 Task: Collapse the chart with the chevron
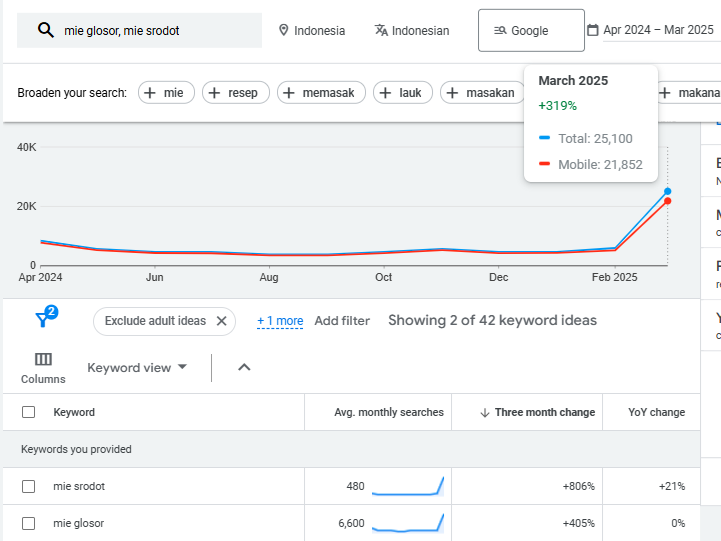pos(244,368)
